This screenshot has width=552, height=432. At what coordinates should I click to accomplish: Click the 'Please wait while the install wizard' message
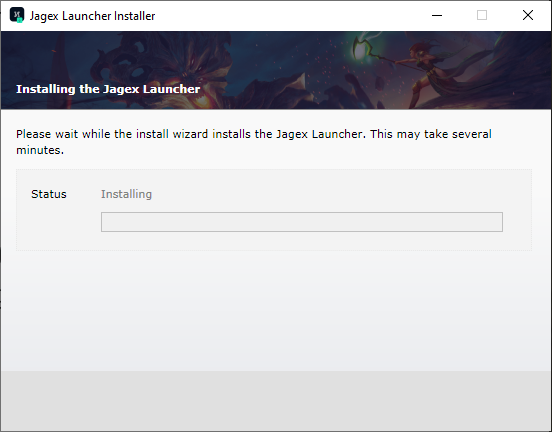pos(254,142)
